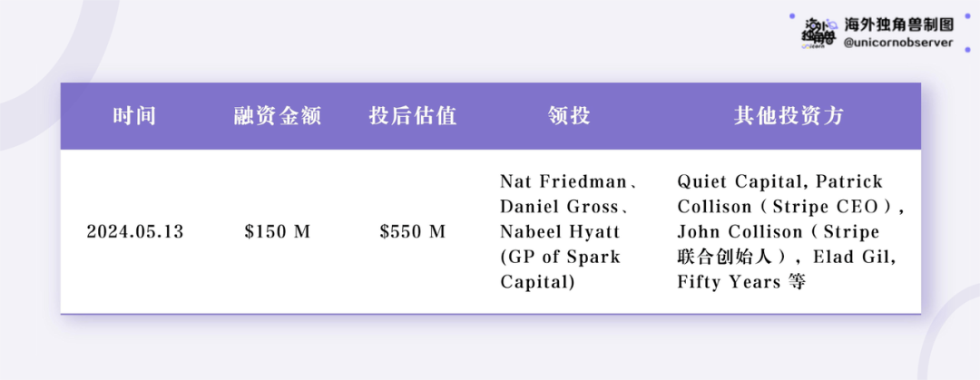Open the @unicornobserver handle
Image resolution: width=980 pixels, height=380 pixels.
coord(898,43)
